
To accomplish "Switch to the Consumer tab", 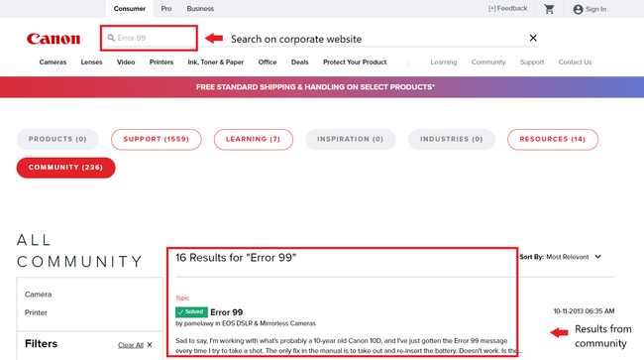I will pos(130,9).
